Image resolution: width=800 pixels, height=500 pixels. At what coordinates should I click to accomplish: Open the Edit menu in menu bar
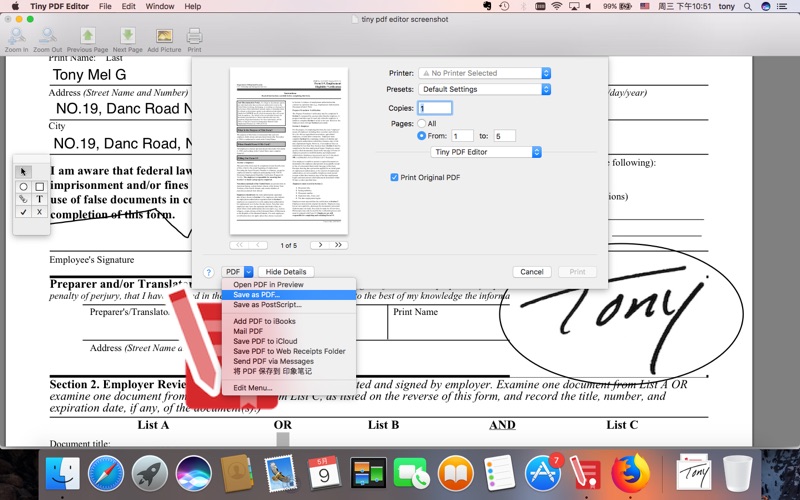point(129,6)
